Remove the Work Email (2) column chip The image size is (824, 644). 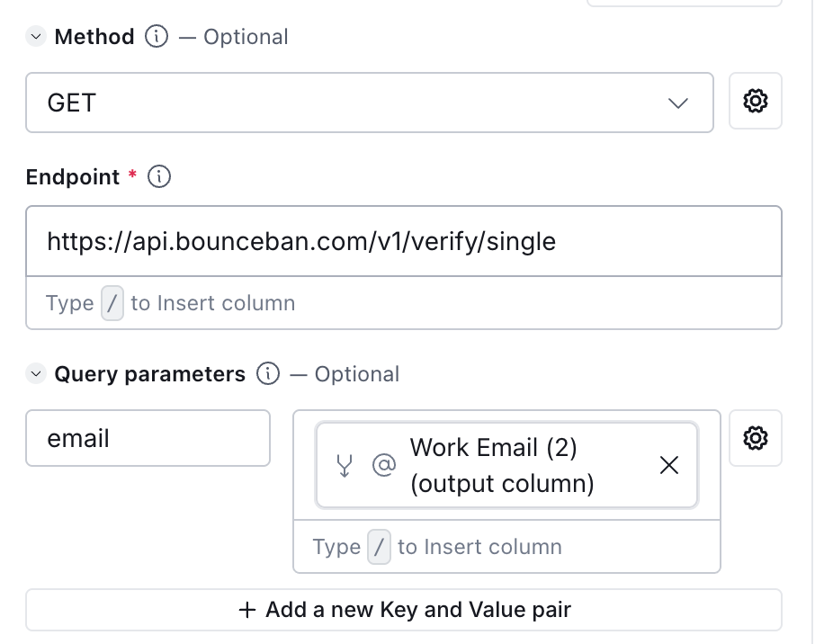(x=669, y=465)
